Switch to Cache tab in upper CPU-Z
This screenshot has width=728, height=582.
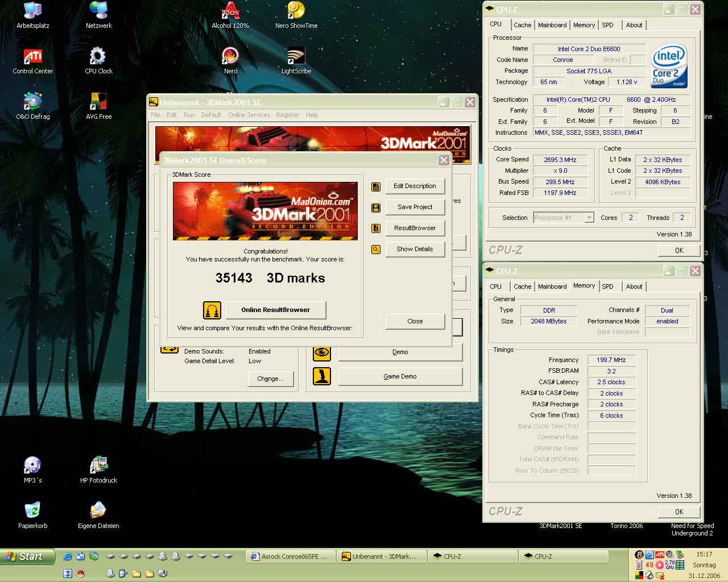click(x=523, y=25)
